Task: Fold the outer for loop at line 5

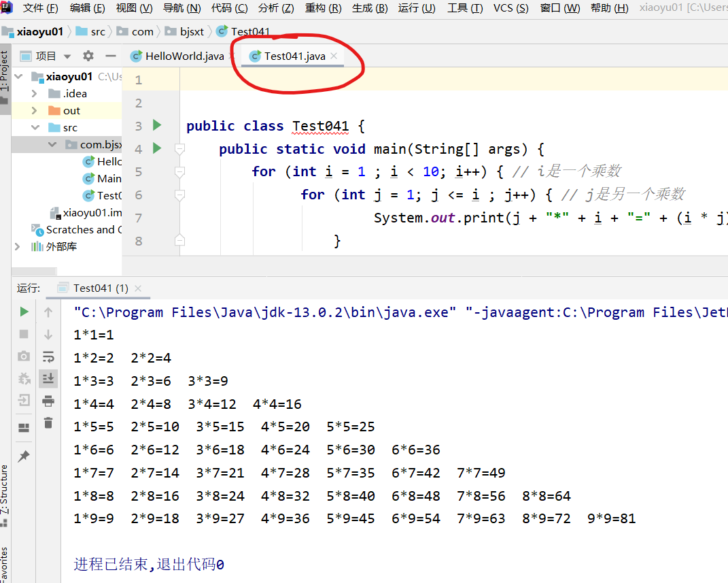Action: pyautogui.click(x=179, y=172)
